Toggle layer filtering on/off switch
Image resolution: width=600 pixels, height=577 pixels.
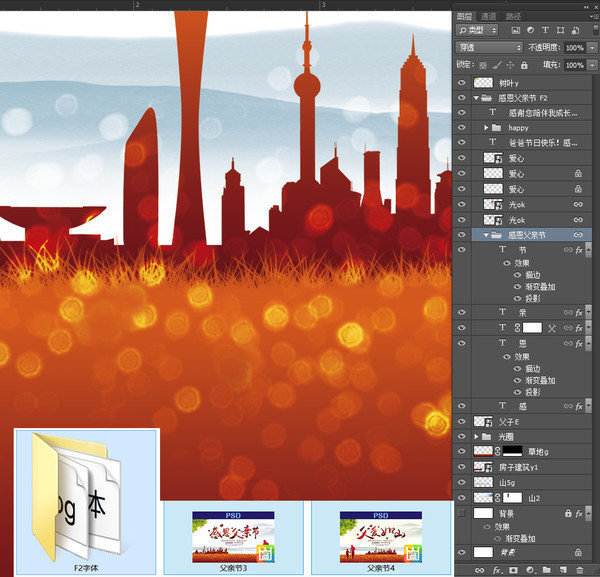(x=596, y=30)
